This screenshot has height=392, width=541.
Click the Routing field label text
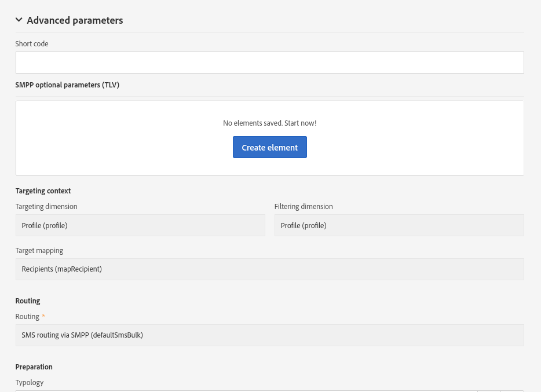pos(27,317)
